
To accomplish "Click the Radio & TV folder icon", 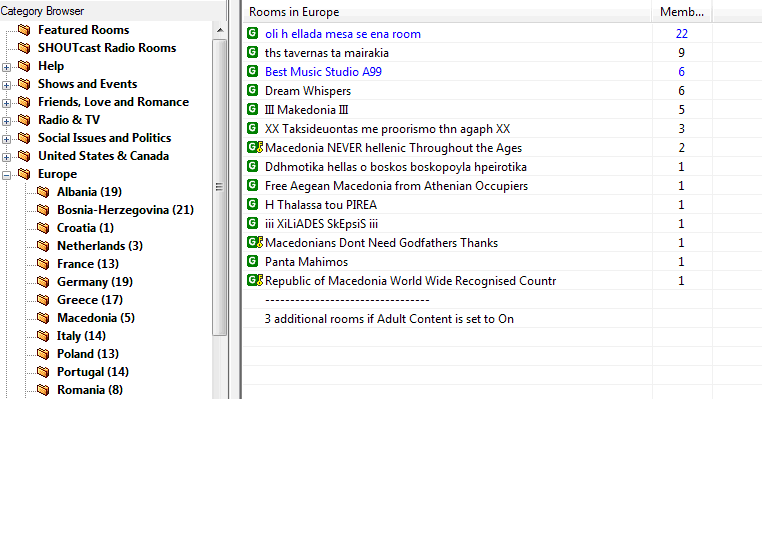I will coord(24,120).
